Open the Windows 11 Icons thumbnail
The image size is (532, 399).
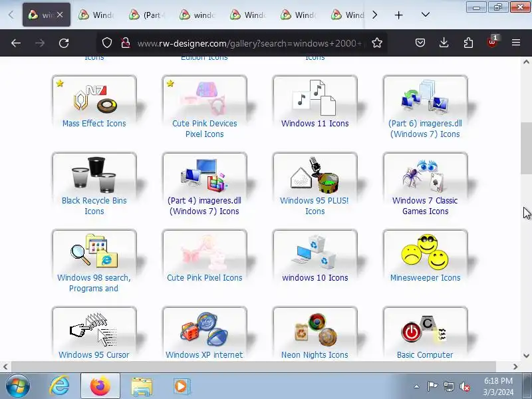coord(315,97)
